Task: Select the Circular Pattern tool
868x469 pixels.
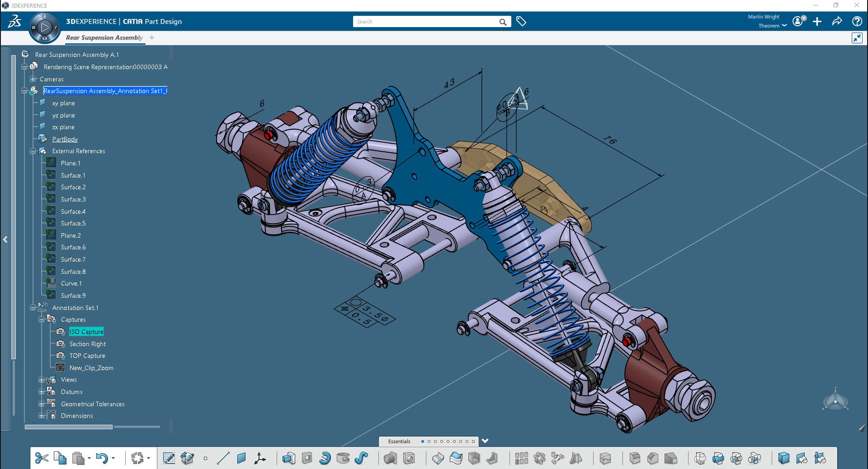Action: (539, 458)
